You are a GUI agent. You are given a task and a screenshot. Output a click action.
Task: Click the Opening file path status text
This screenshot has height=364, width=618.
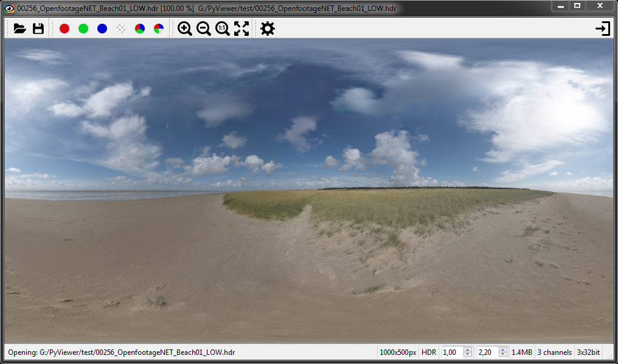tap(122, 352)
